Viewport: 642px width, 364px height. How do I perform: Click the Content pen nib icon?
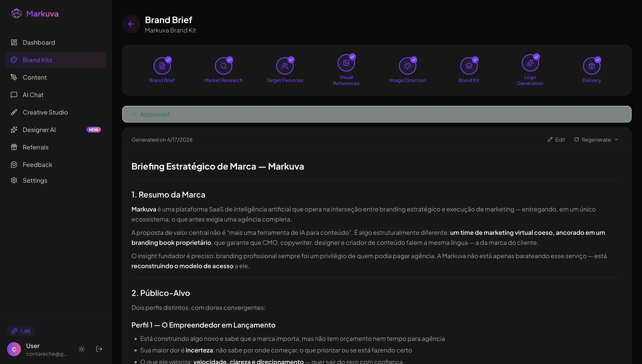(x=14, y=77)
